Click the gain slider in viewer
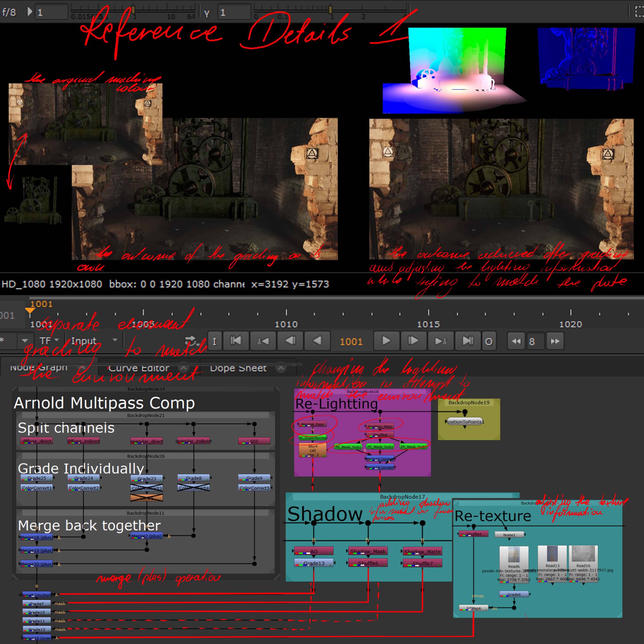The width and height of the screenshot is (644, 644). (133, 10)
